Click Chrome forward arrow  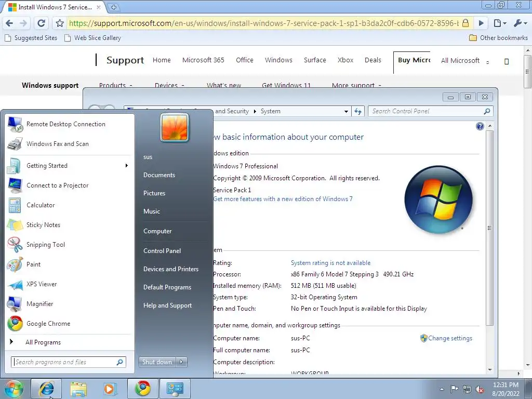pos(23,23)
